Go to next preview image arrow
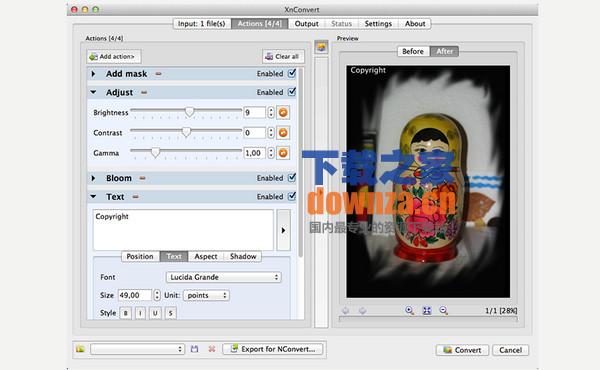This screenshot has width=600, height=370. [x=362, y=311]
